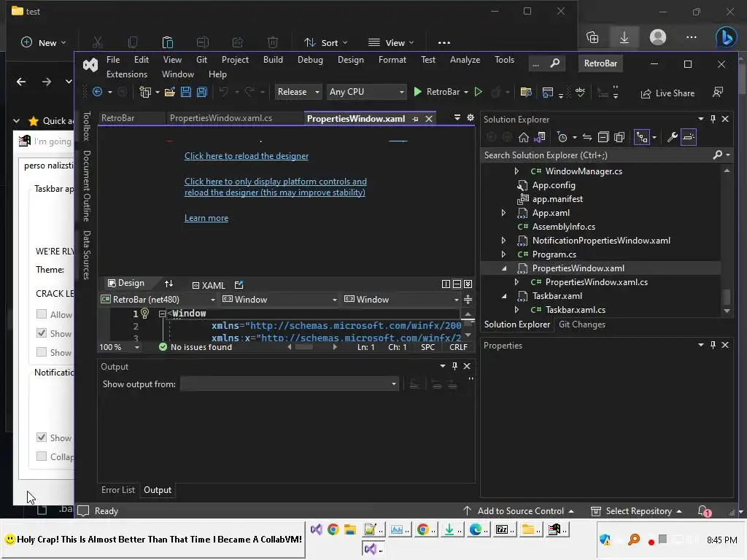This screenshot has height=560, width=747.
Task: Click the Learn more link
Action: [206, 218]
